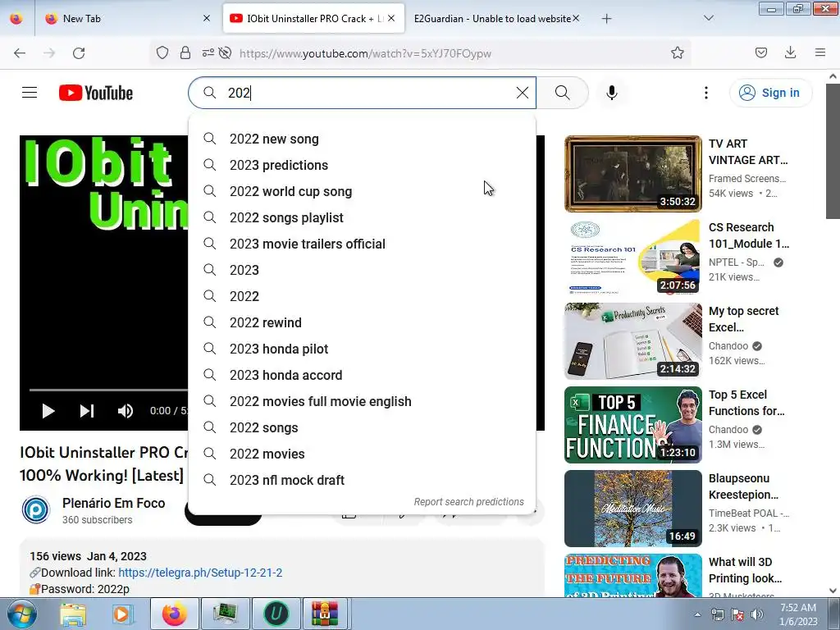Screen dimensions: 840x630
Task: Open a new browser tab
Action: [606, 19]
